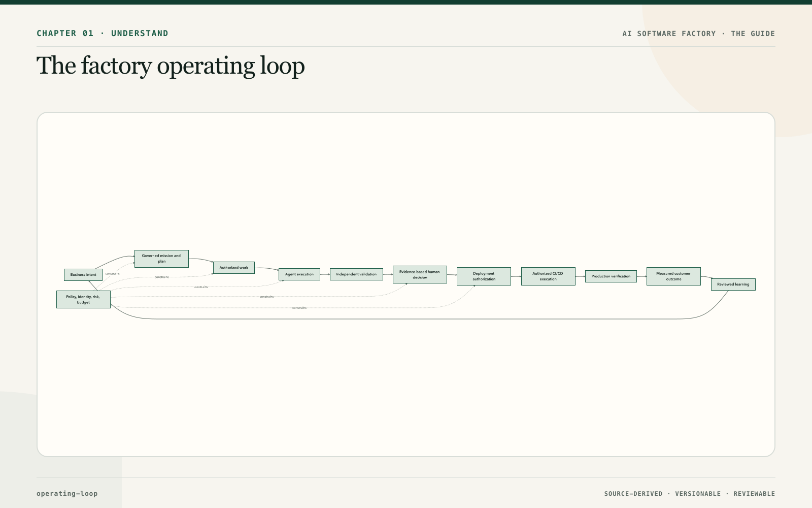
Task: Click the Business intent node
Action: click(83, 275)
